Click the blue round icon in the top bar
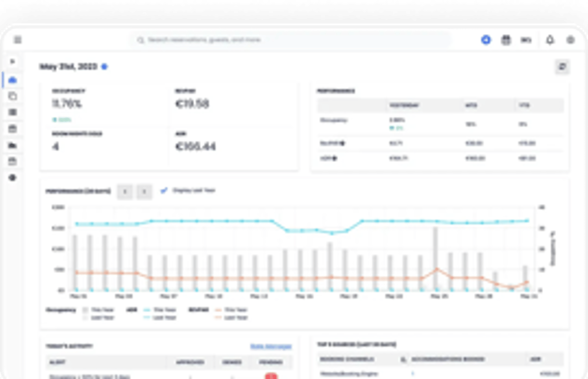This screenshot has width=588, height=379. [486, 40]
